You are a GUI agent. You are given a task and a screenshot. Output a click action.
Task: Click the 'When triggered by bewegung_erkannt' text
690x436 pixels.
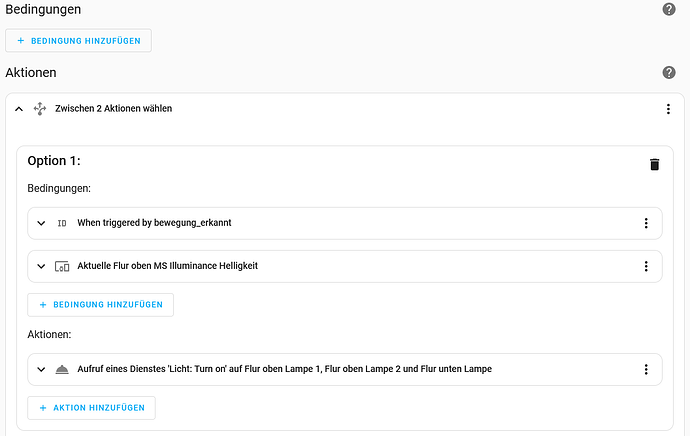coord(154,223)
